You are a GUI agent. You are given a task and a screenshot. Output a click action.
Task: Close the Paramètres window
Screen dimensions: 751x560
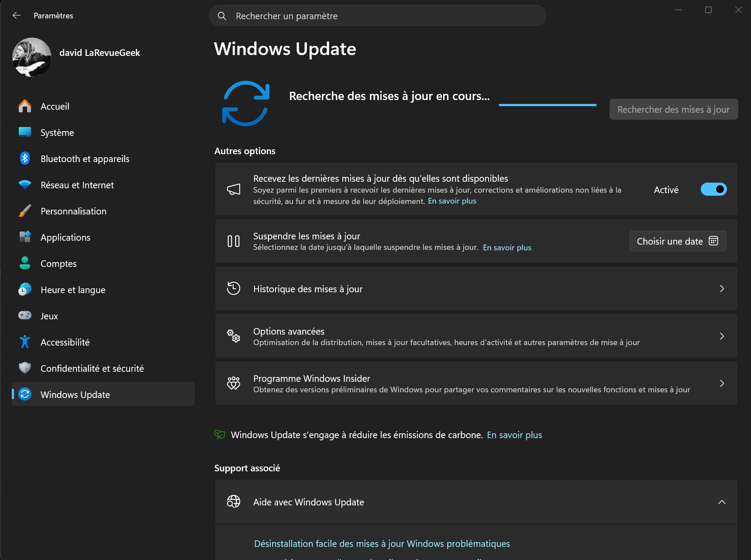(x=738, y=10)
